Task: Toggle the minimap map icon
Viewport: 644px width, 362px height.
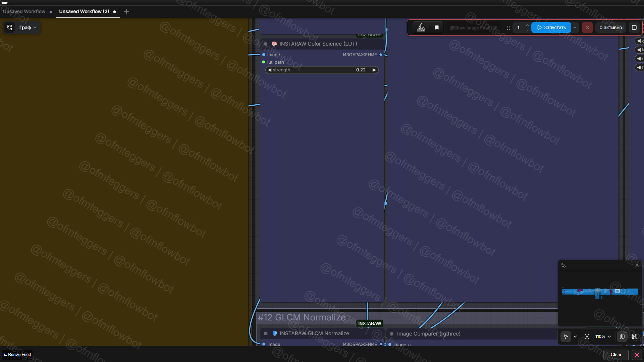Action: [622, 337]
